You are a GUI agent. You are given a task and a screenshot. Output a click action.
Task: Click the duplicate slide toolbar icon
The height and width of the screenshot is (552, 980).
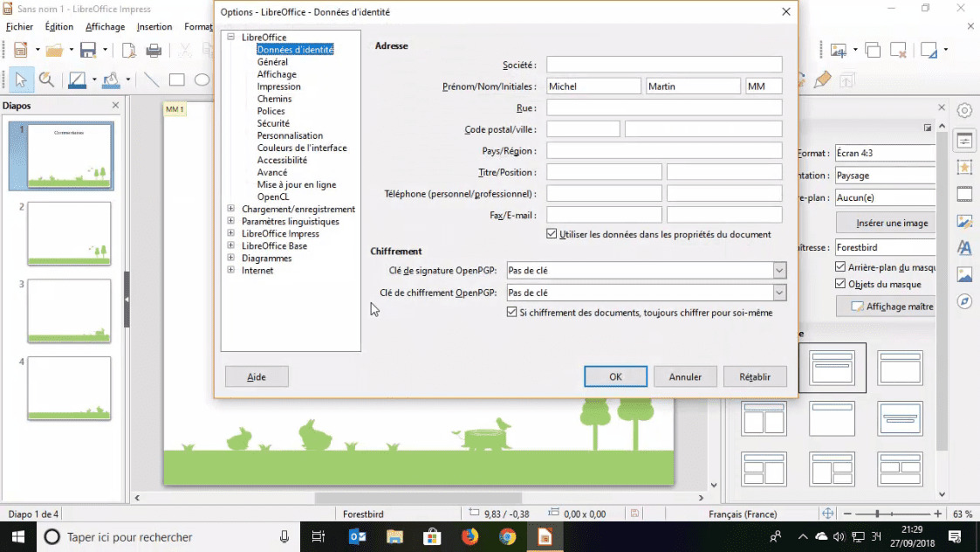coord(874,51)
